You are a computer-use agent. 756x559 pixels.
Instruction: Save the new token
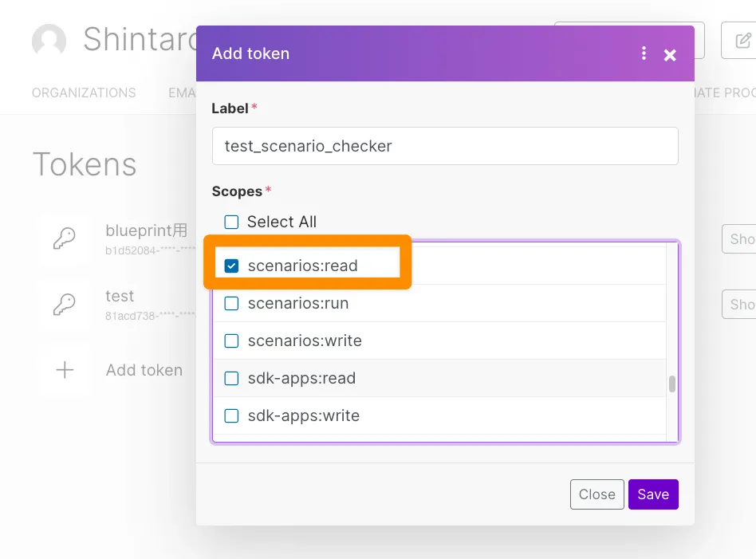652,494
